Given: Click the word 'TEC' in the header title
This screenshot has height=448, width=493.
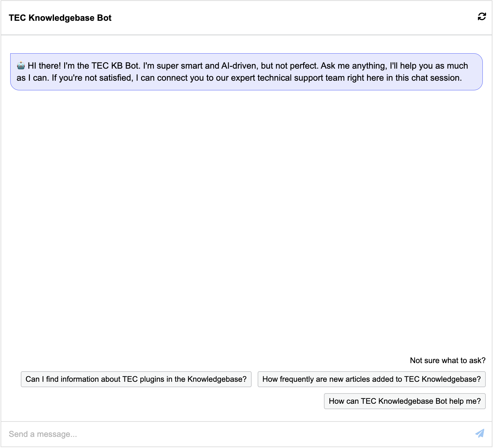Looking at the screenshot, I should (17, 18).
